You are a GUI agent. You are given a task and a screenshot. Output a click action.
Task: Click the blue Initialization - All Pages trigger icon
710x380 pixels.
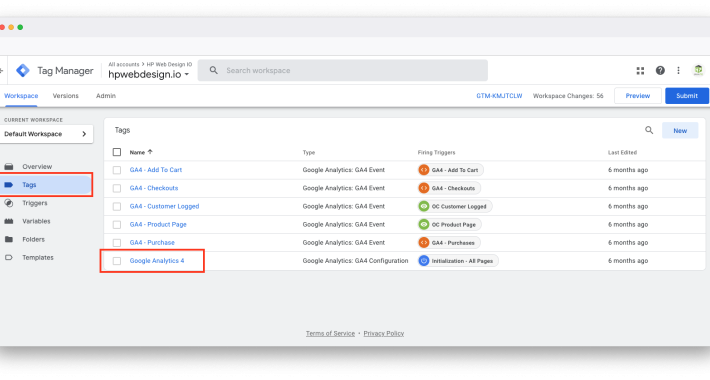click(424, 260)
